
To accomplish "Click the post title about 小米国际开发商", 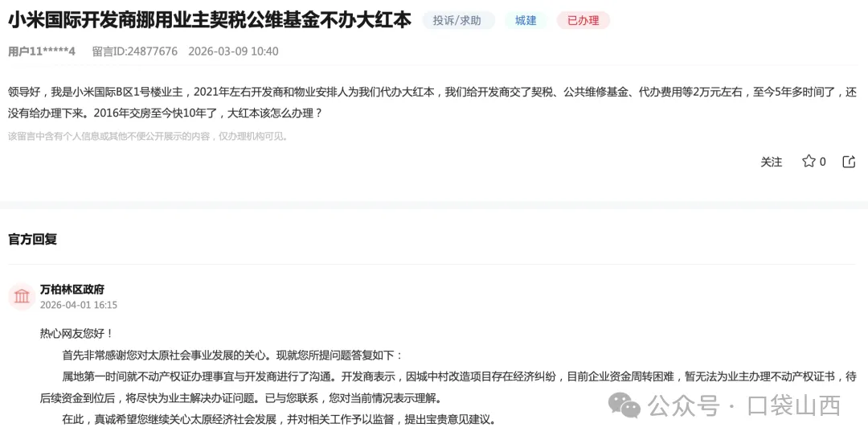I will [x=210, y=20].
